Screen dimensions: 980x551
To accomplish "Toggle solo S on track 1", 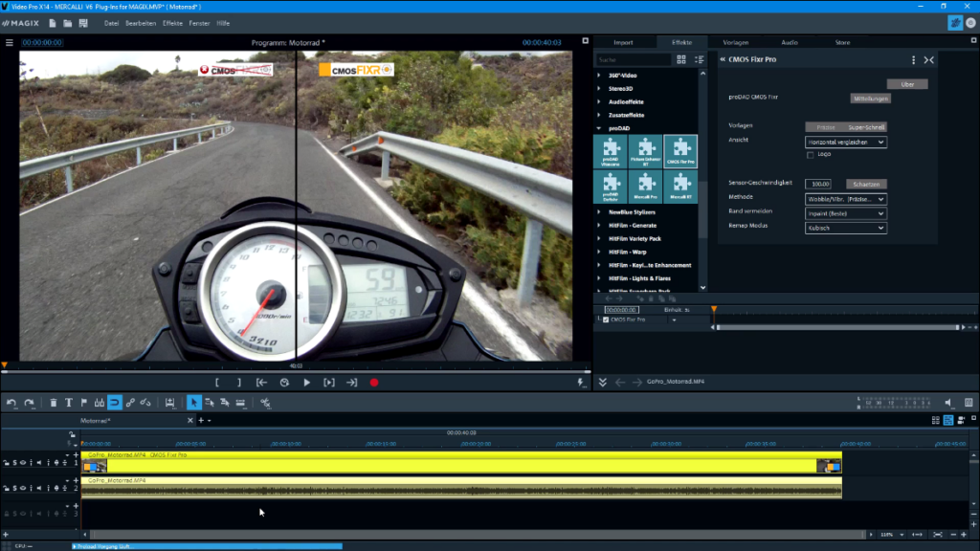I will click(15, 462).
